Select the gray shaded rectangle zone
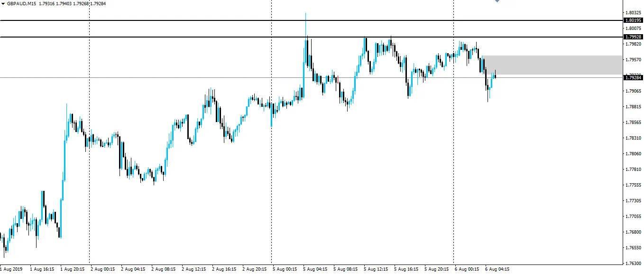Screen dimensions: 644x274 coord(552,65)
